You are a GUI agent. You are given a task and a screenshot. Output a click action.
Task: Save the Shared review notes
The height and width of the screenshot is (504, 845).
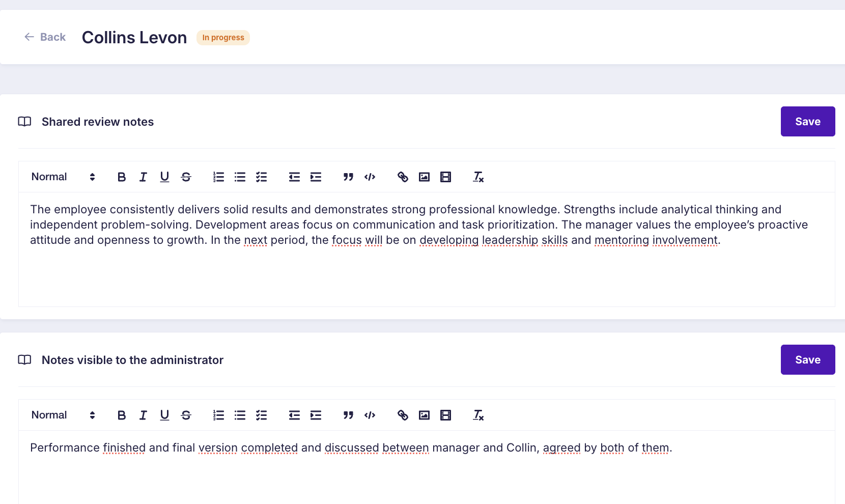(x=807, y=122)
